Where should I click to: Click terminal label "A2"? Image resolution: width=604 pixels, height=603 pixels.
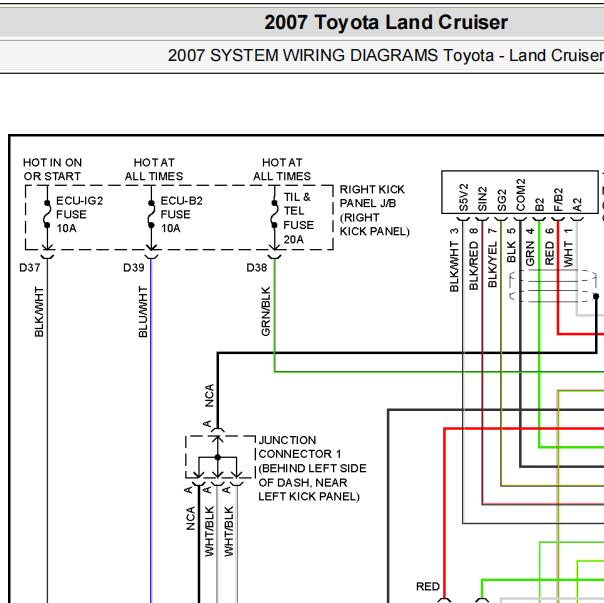coord(577,205)
